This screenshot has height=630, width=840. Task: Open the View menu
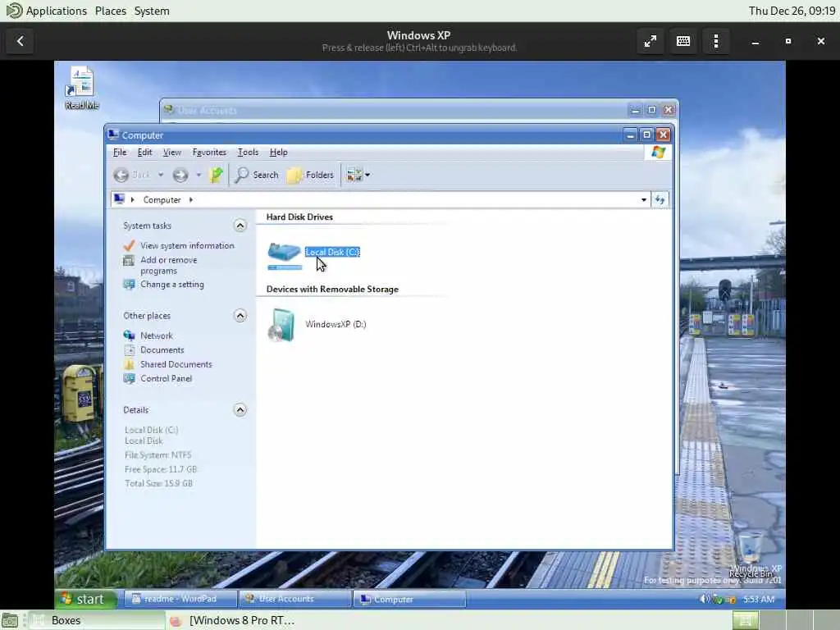[172, 152]
